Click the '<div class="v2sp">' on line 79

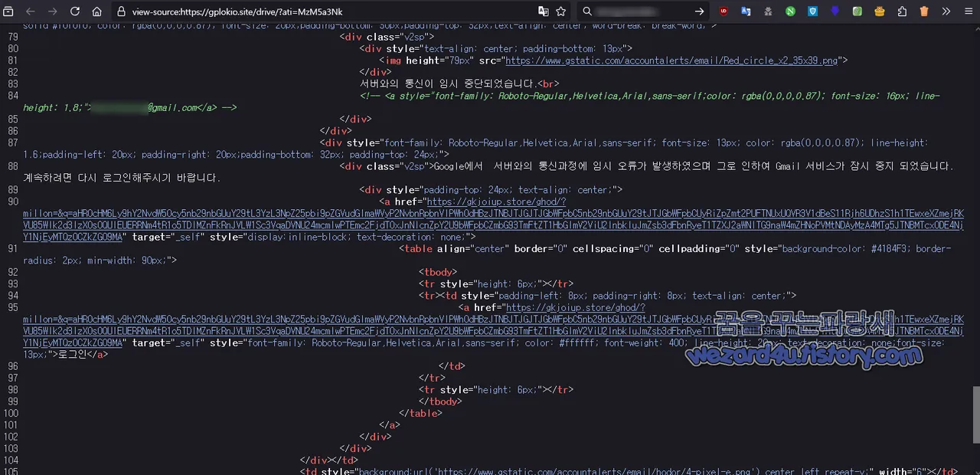(x=387, y=37)
